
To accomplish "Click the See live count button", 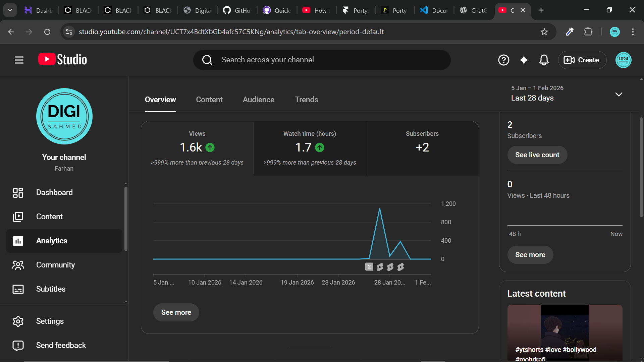I will pyautogui.click(x=537, y=155).
